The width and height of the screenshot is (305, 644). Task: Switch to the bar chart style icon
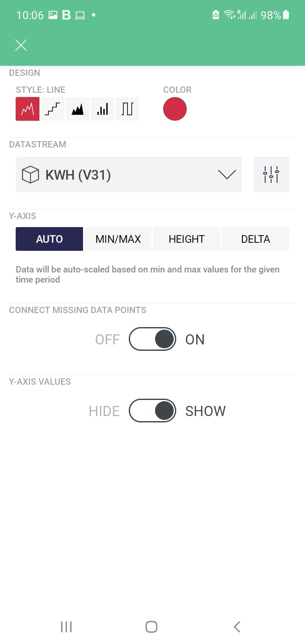pos(103,109)
